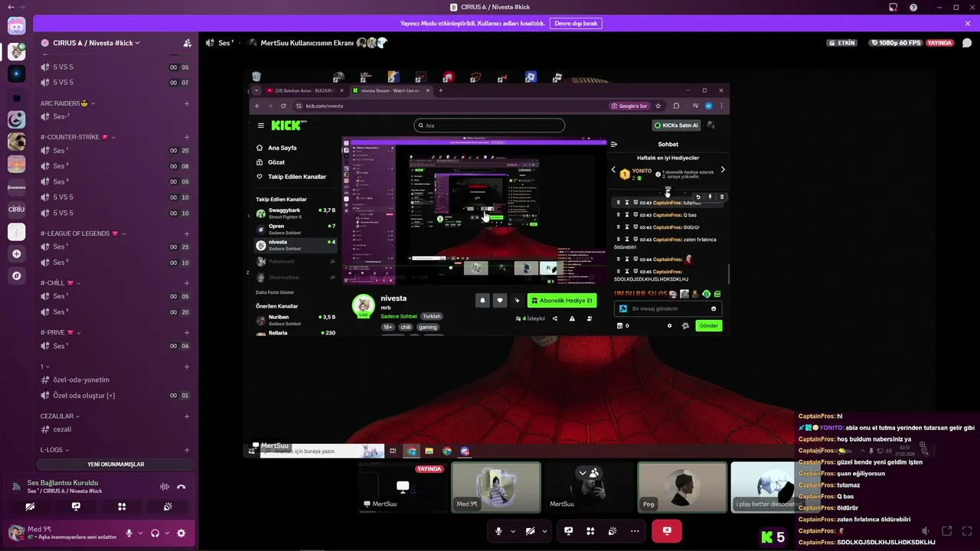Select Fog participant tile
This screenshot has height=551, width=980.
[x=682, y=487]
